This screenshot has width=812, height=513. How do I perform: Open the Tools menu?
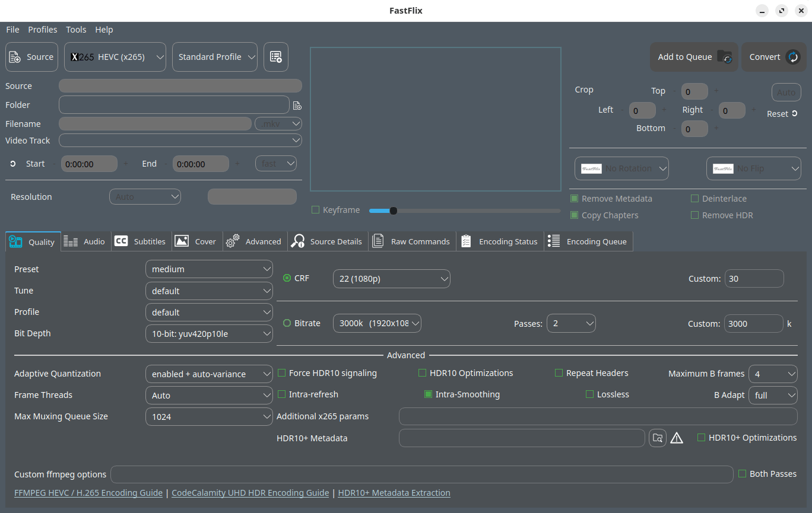click(76, 30)
